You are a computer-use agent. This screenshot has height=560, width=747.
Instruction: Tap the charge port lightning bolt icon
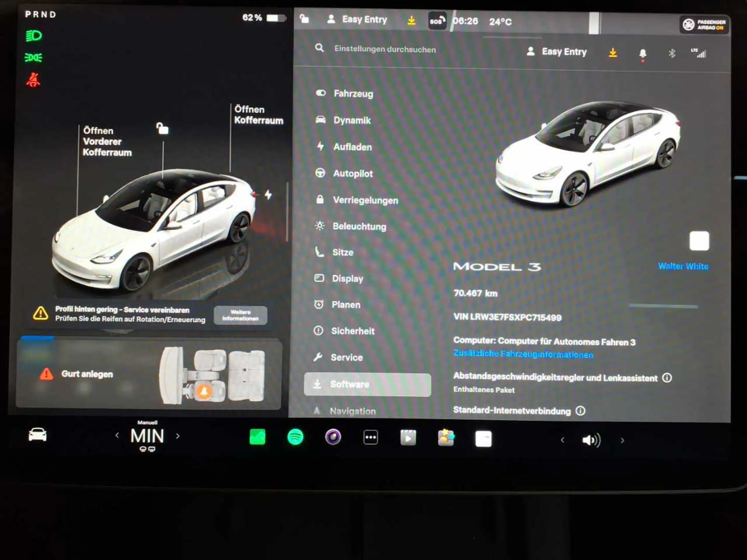click(268, 195)
